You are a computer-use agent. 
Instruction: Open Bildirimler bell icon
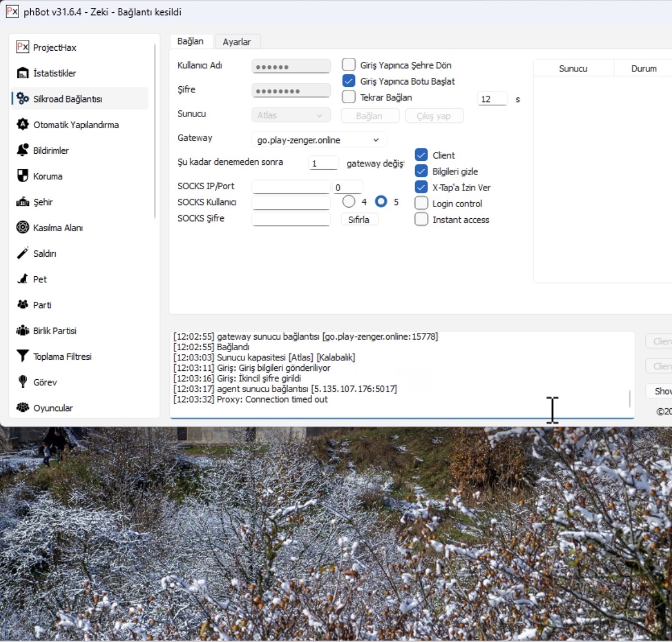(22, 150)
